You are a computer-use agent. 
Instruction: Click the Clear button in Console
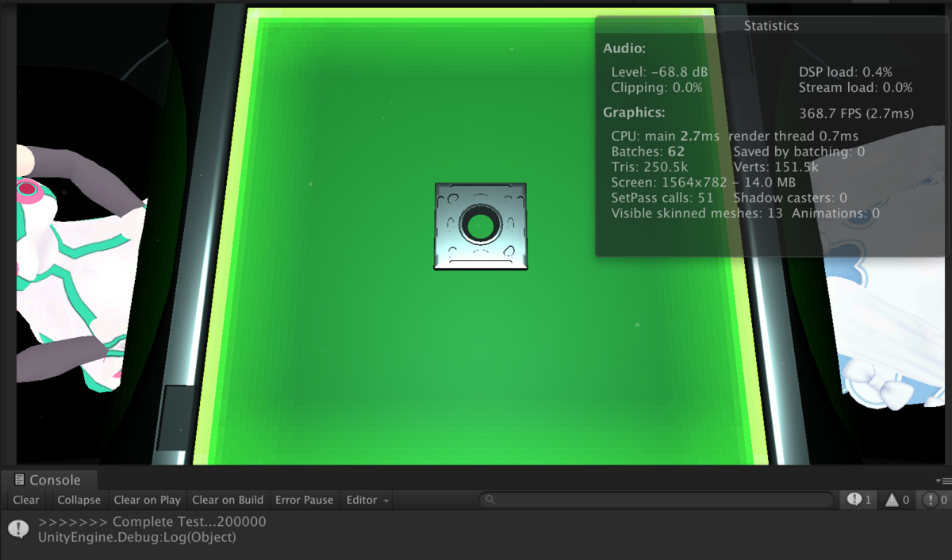click(x=26, y=500)
